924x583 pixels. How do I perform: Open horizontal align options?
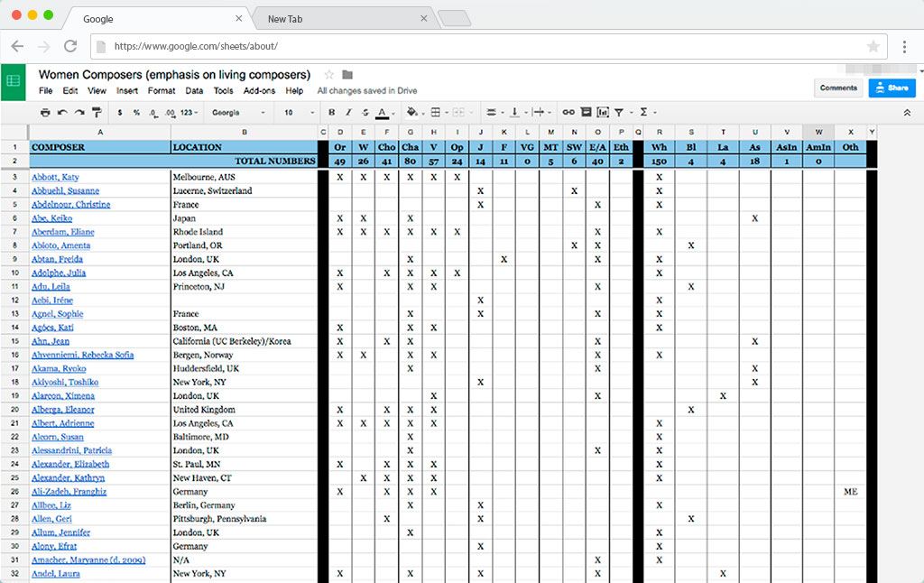point(491,112)
